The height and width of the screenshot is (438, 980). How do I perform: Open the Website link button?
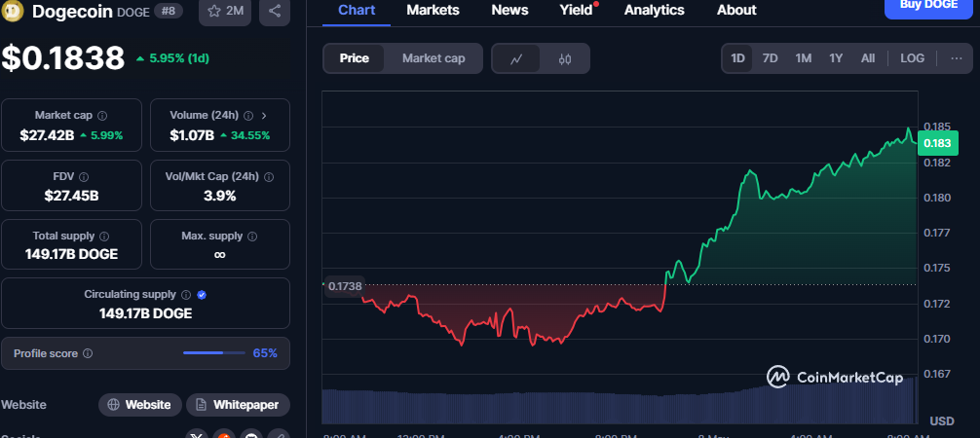click(140, 405)
